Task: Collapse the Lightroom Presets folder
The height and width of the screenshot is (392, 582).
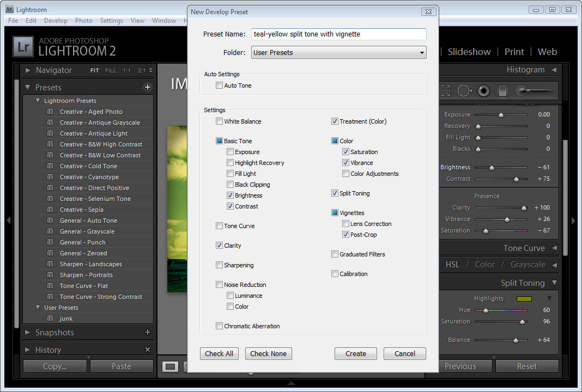Action: click(38, 101)
